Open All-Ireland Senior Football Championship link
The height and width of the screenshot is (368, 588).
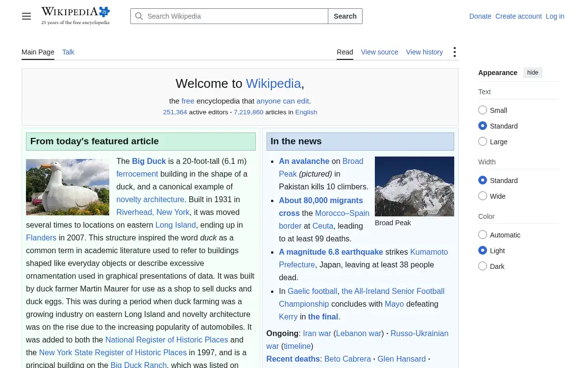(362, 297)
